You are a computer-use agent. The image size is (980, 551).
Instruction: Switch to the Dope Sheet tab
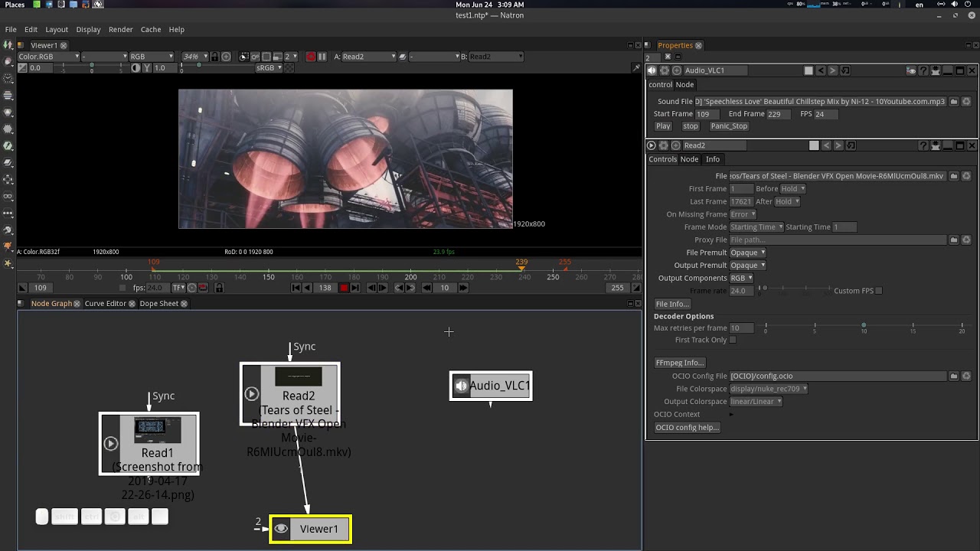click(x=158, y=304)
